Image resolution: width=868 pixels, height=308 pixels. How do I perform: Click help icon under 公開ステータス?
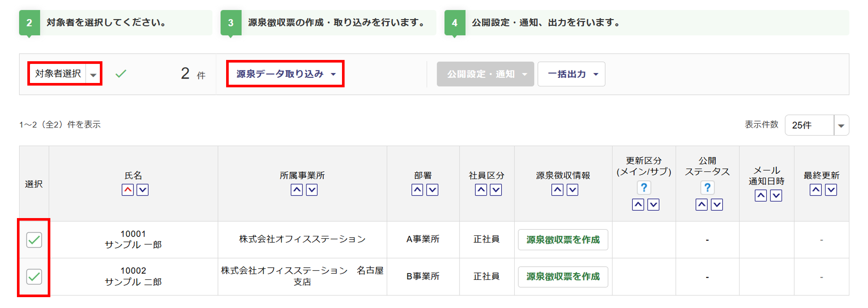[x=707, y=188]
